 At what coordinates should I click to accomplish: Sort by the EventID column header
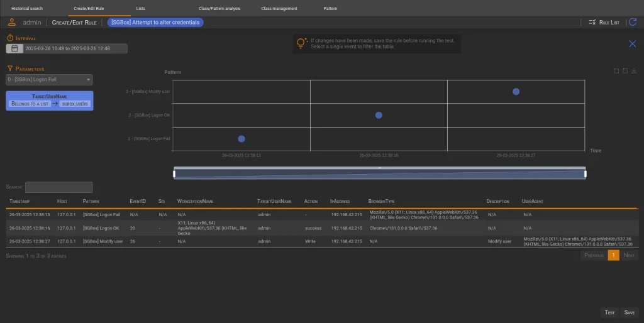(138, 201)
